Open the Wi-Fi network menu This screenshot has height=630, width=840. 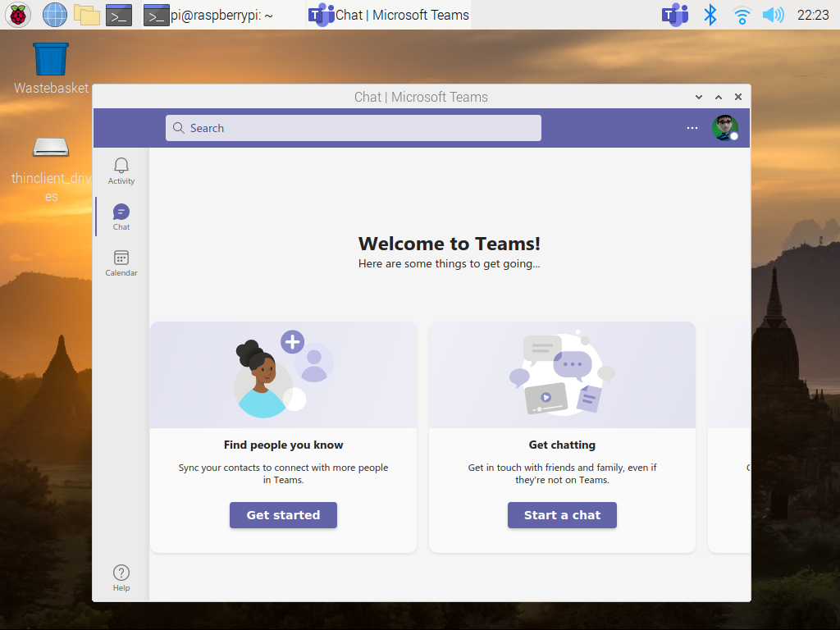click(x=742, y=15)
